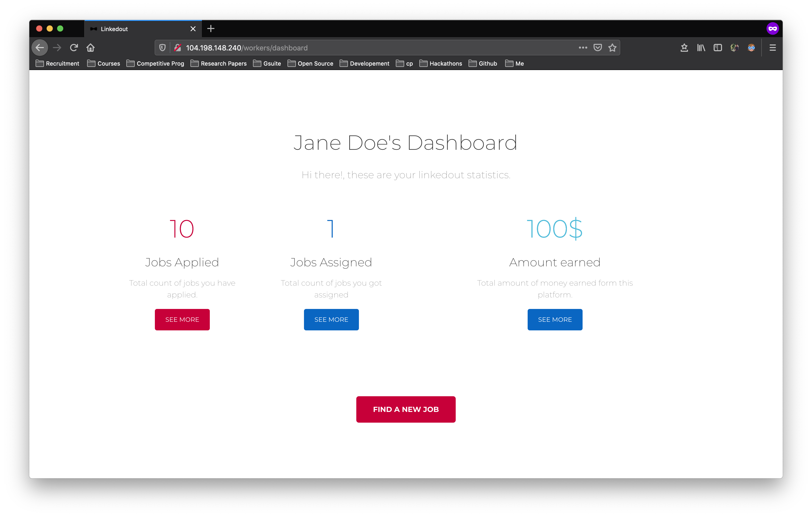Viewport: 812px width, 517px height.
Task: Click See More under Jobs Applied
Action: click(182, 319)
